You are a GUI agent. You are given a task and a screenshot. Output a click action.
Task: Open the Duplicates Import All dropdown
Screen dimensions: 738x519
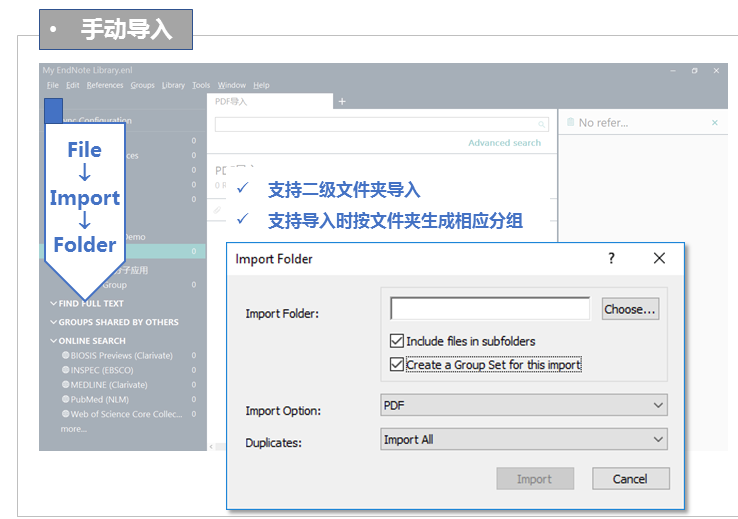coord(524,439)
